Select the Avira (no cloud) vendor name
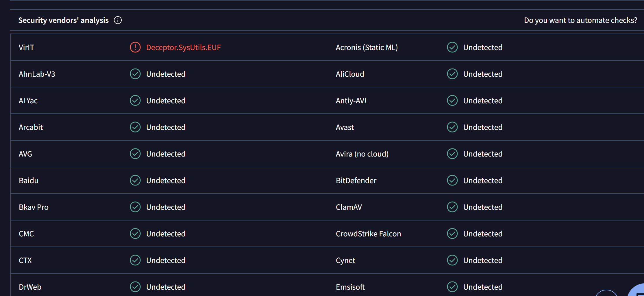The image size is (644, 296). click(362, 154)
